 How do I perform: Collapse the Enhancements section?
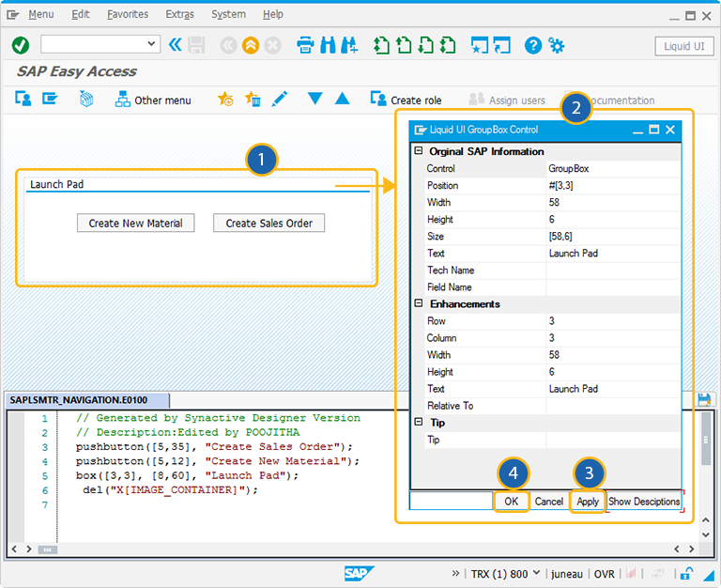419,302
